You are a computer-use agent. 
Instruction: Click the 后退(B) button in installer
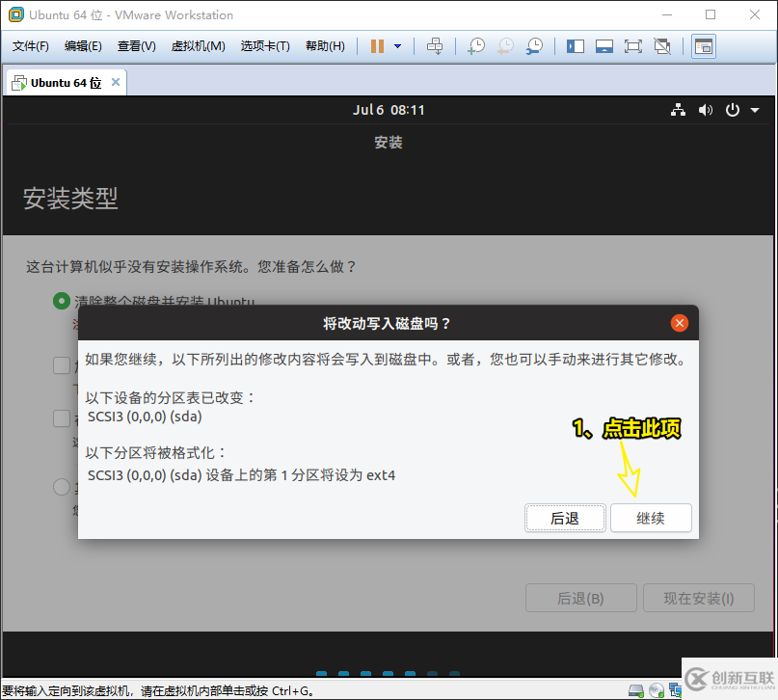[x=580, y=598]
